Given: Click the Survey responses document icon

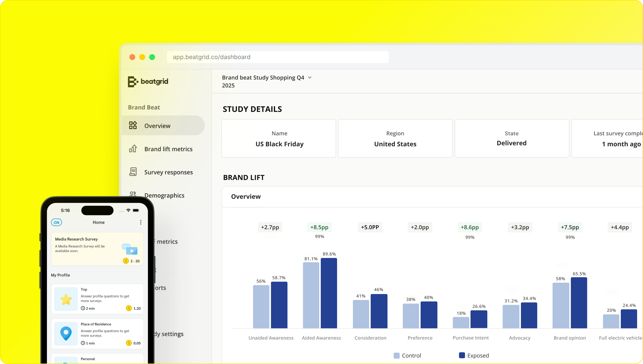Looking at the screenshot, I should click(133, 172).
